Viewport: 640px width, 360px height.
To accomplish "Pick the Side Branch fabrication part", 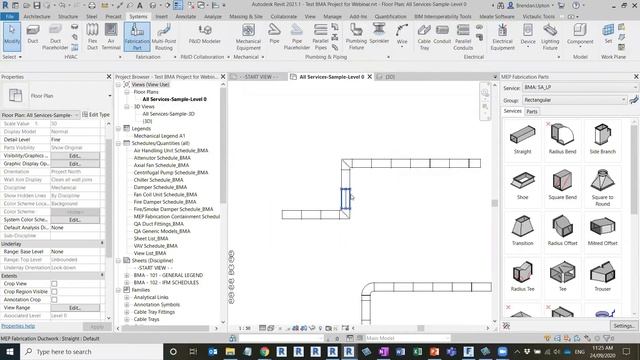I will [602, 140].
